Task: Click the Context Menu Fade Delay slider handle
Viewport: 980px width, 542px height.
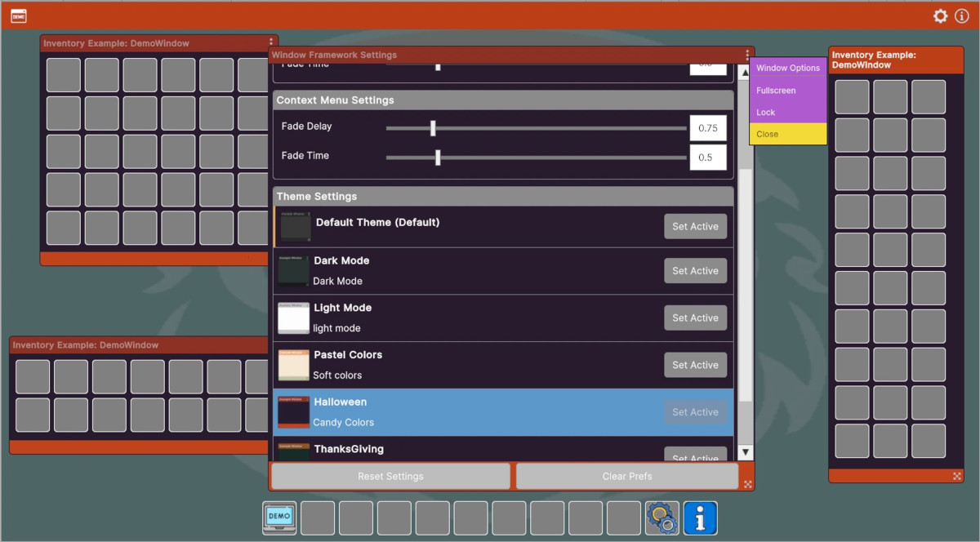Action: click(433, 128)
